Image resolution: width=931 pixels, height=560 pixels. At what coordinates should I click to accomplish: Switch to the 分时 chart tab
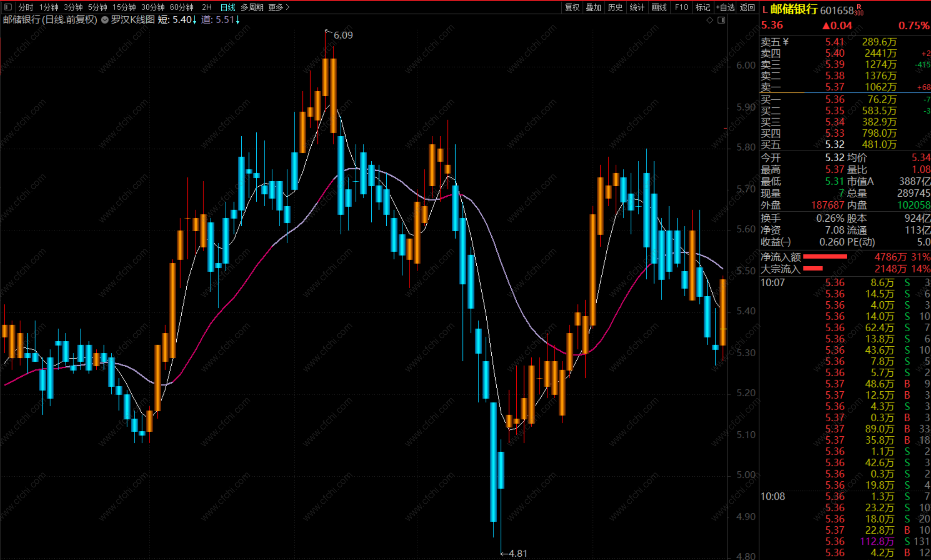click(26, 7)
